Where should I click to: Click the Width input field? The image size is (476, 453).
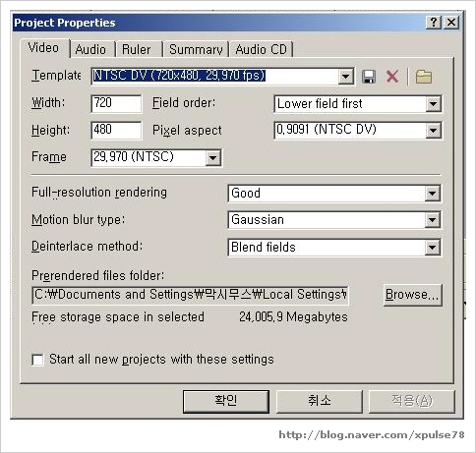(x=116, y=104)
